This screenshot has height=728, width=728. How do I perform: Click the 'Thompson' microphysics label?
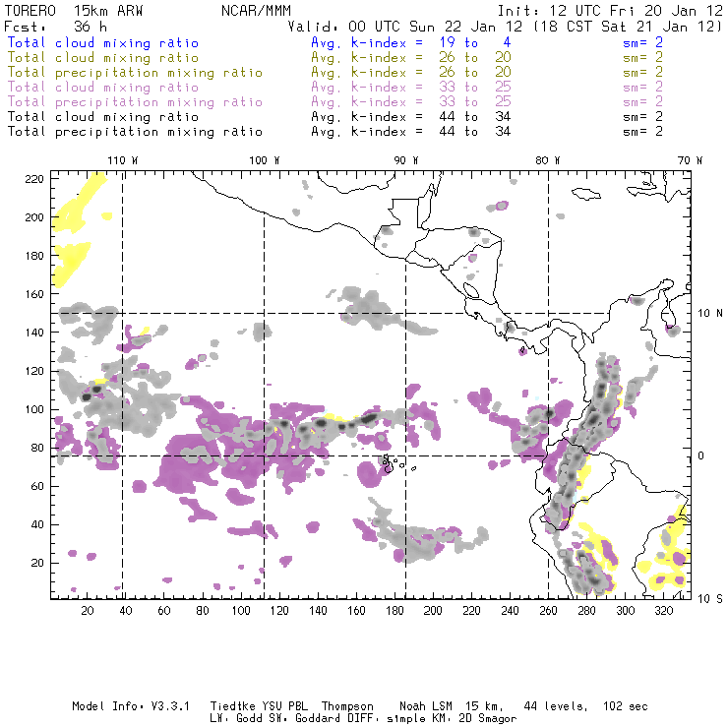coord(347,706)
